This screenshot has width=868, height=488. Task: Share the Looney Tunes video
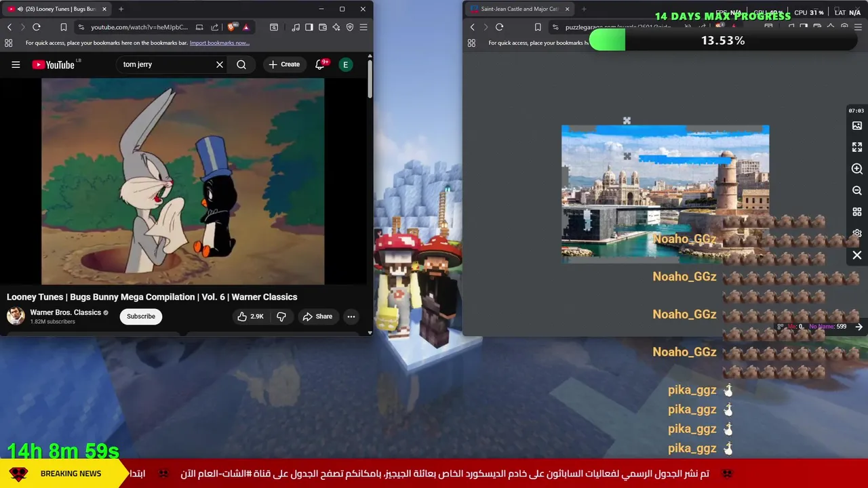click(317, 317)
